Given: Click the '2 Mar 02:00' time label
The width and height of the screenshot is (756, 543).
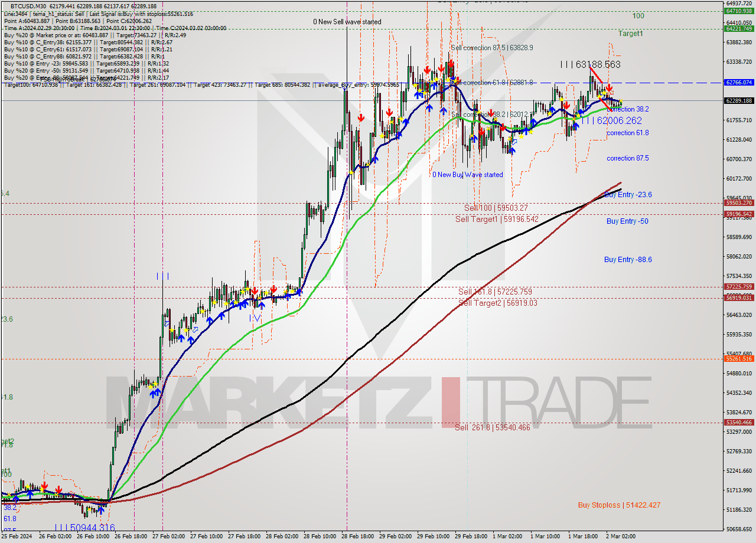Looking at the screenshot, I should point(621,537).
